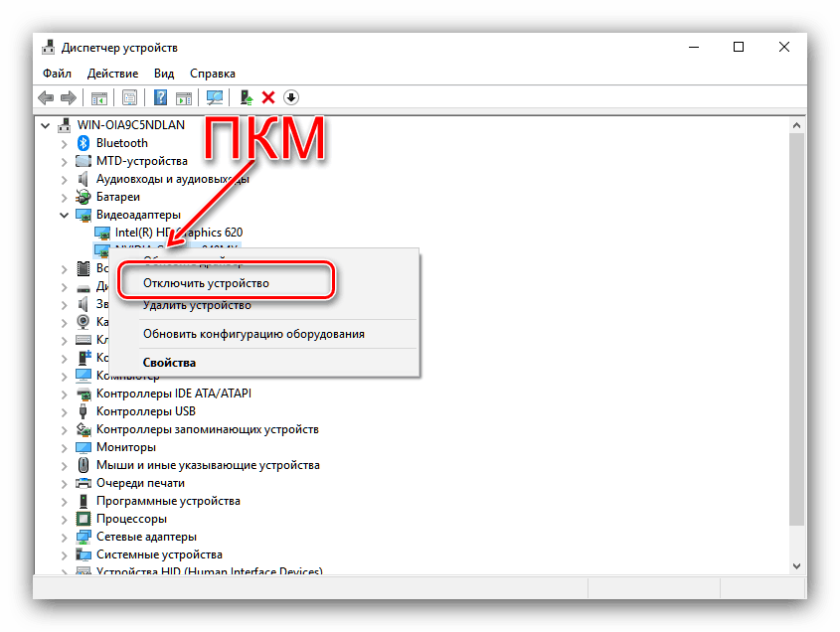This screenshot has width=840, height=632.
Task: Expand the Очереди печати category
Action: tap(65, 484)
